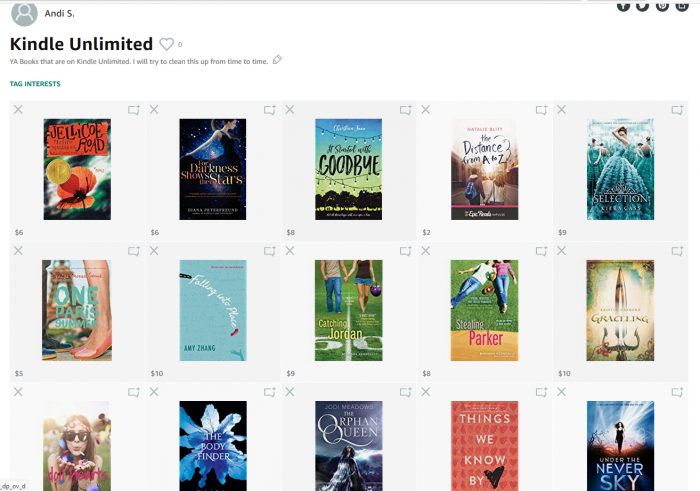
Task: Remove Stealing Parker from the list
Action: [426, 250]
